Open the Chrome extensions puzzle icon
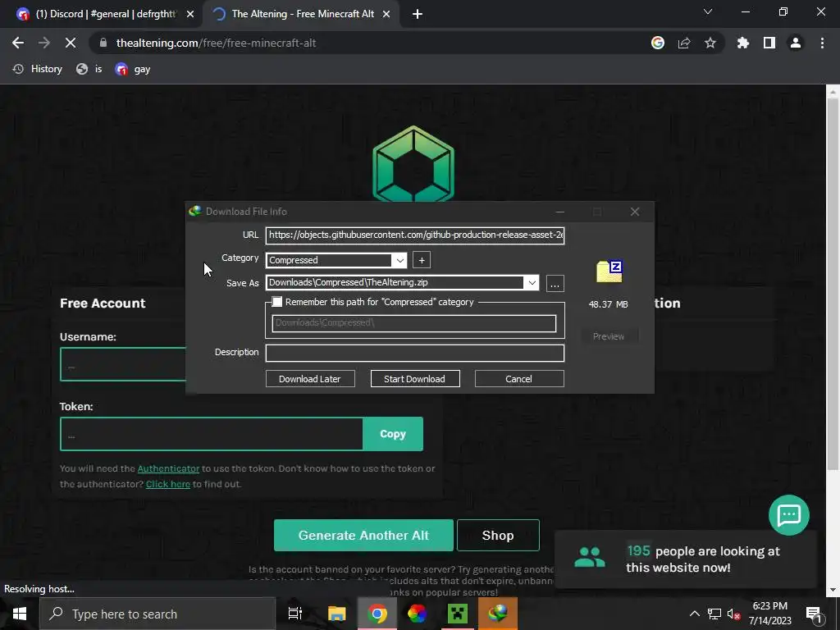 pyautogui.click(x=743, y=43)
